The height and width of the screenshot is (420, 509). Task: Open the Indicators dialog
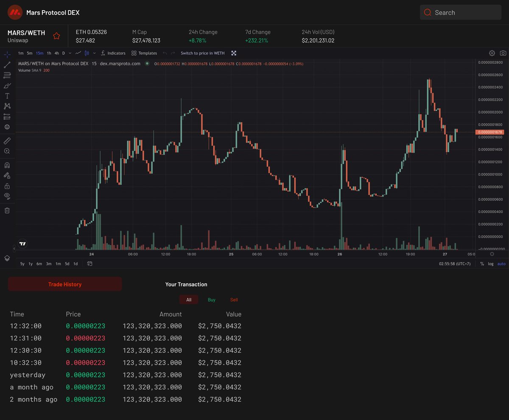[x=113, y=53]
